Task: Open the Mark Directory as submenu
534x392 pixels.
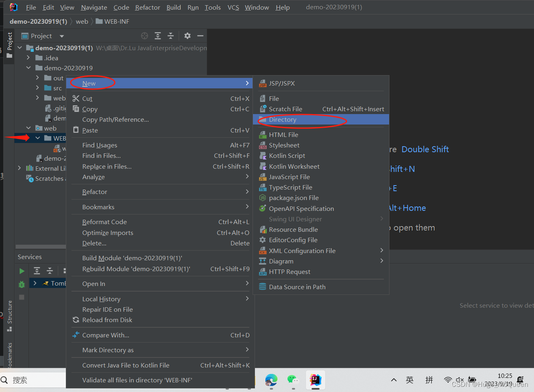Action: pos(160,350)
